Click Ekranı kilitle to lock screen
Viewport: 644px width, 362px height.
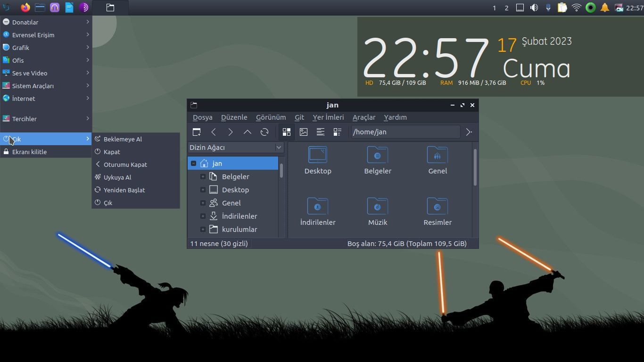click(29, 152)
